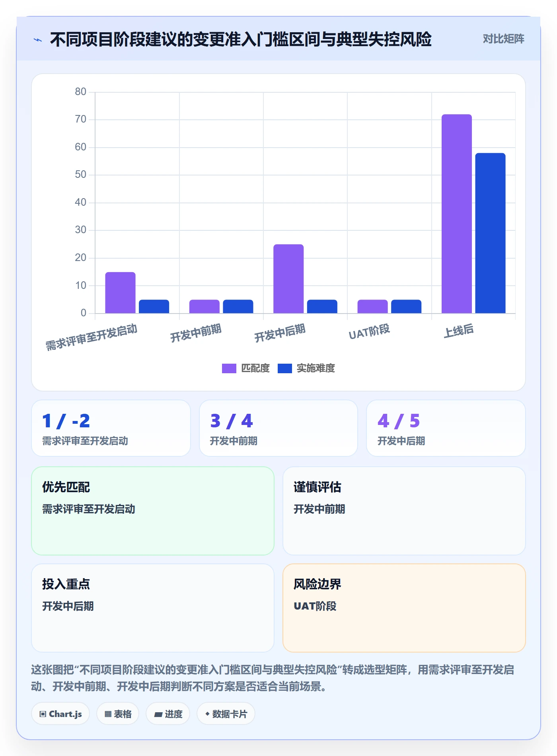The width and height of the screenshot is (557, 756).
Task: Click the blue UAT阶段 bar in chart
Action: coord(406,306)
